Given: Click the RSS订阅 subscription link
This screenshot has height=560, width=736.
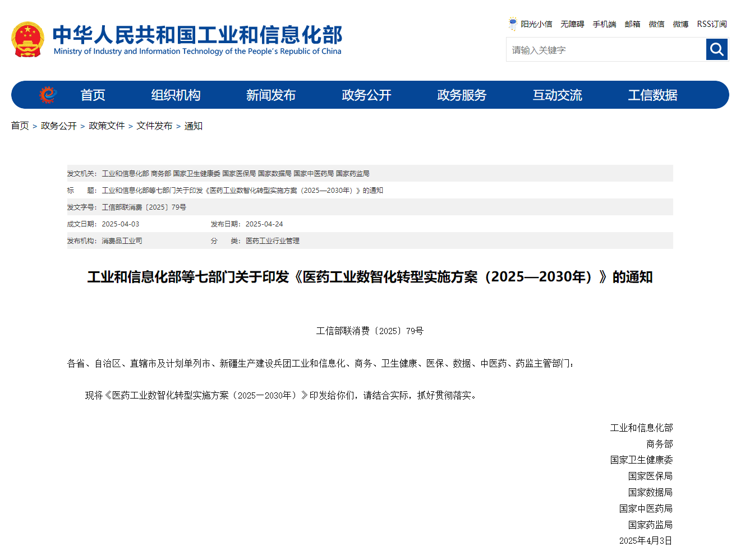Looking at the screenshot, I should click(x=712, y=24).
